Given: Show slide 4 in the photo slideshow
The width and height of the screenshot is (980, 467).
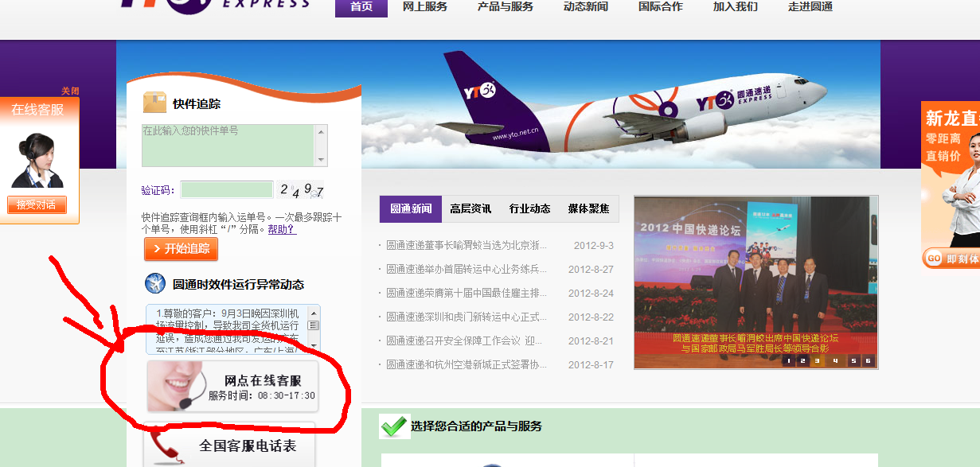Looking at the screenshot, I should click(835, 360).
